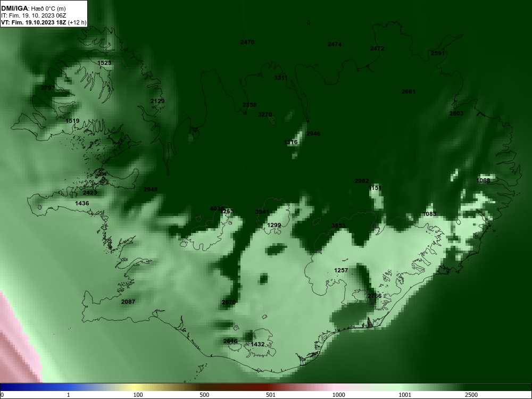
Task: Click the map value 2982
Action: tap(362, 181)
